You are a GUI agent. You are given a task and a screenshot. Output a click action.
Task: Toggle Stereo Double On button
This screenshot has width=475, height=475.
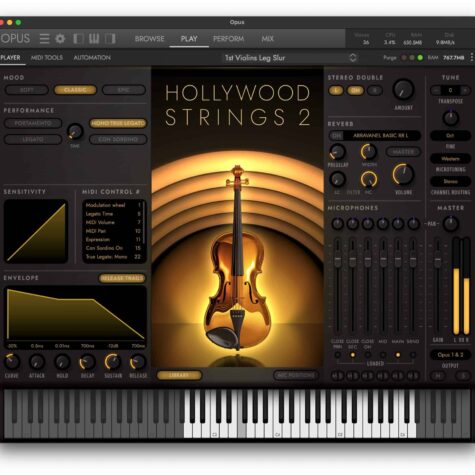click(x=355, y=90)
